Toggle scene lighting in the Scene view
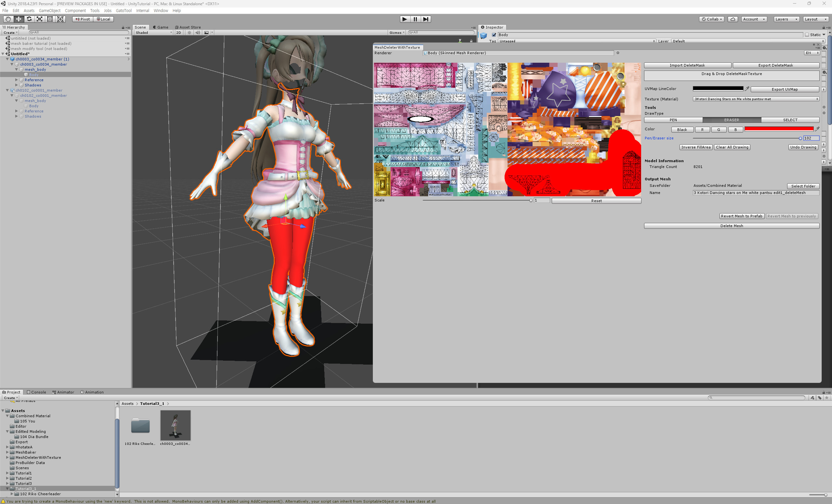Image resolution: width=832 pixels, height=504 pixels. (189, 32)
